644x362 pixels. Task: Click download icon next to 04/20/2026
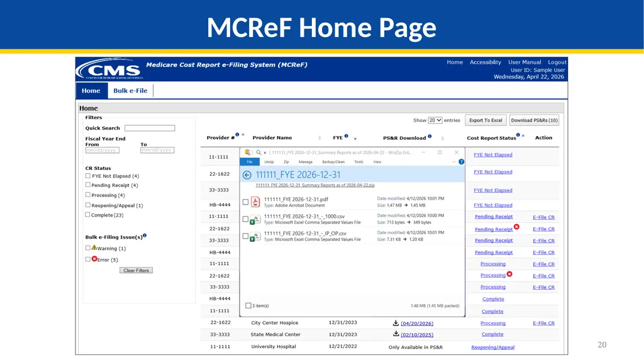[396, 323]
